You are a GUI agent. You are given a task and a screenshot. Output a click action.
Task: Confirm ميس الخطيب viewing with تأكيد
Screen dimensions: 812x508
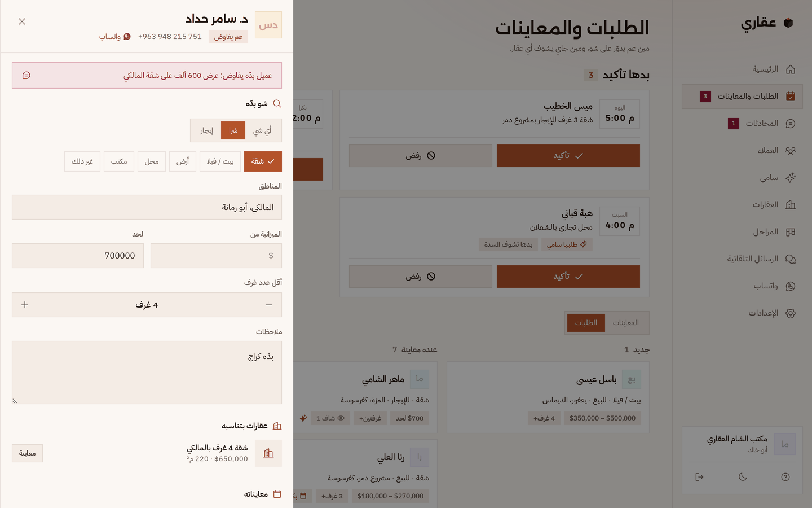(568, 156)
